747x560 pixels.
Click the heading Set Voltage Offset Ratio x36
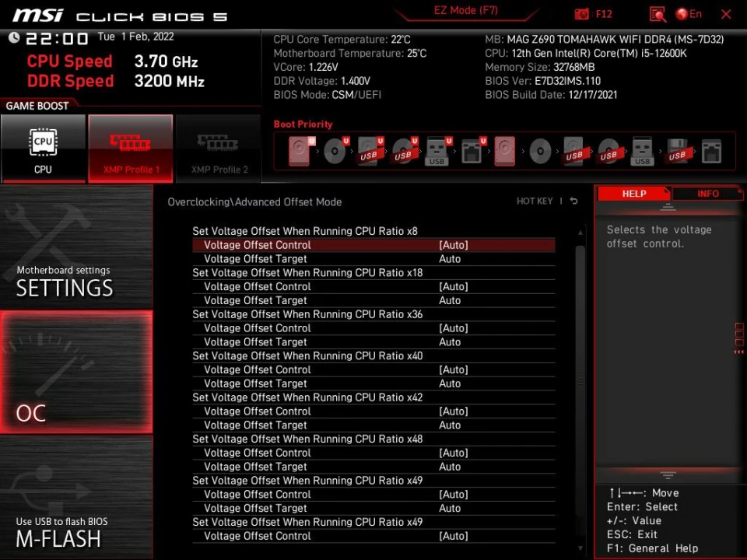coord(307,314)
